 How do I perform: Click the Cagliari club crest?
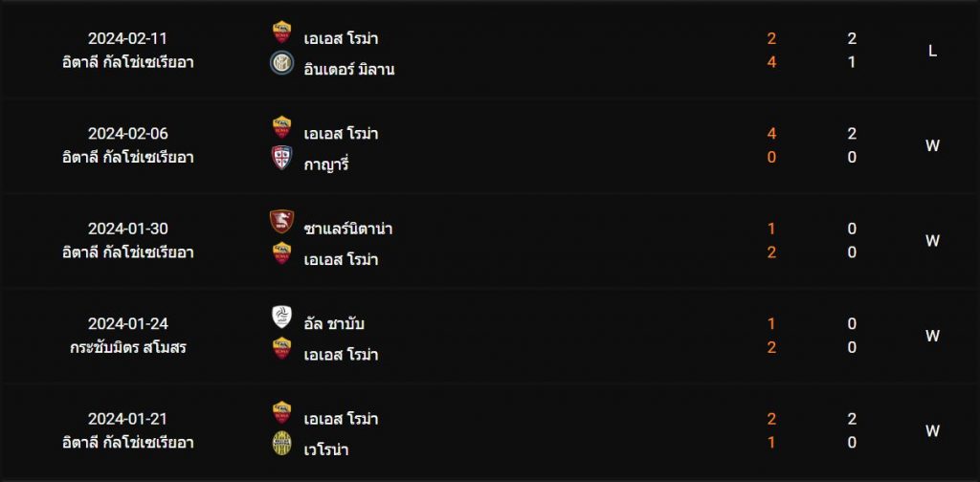282,158
